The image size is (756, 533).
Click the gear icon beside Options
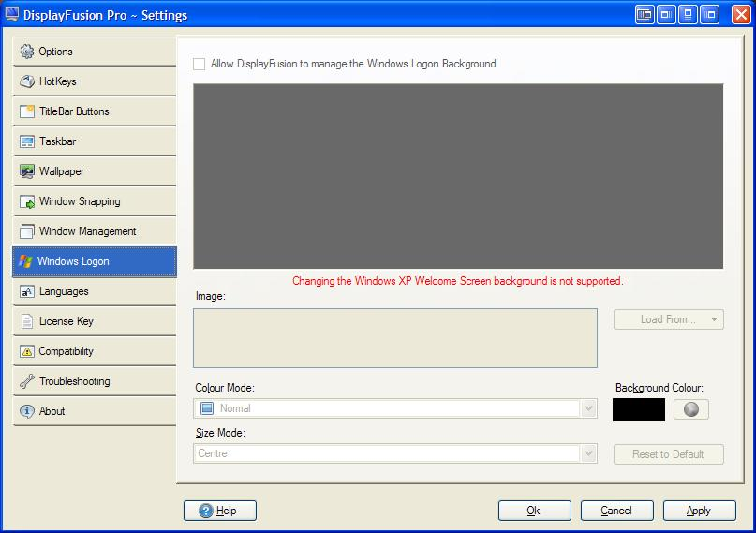(27, 52)
